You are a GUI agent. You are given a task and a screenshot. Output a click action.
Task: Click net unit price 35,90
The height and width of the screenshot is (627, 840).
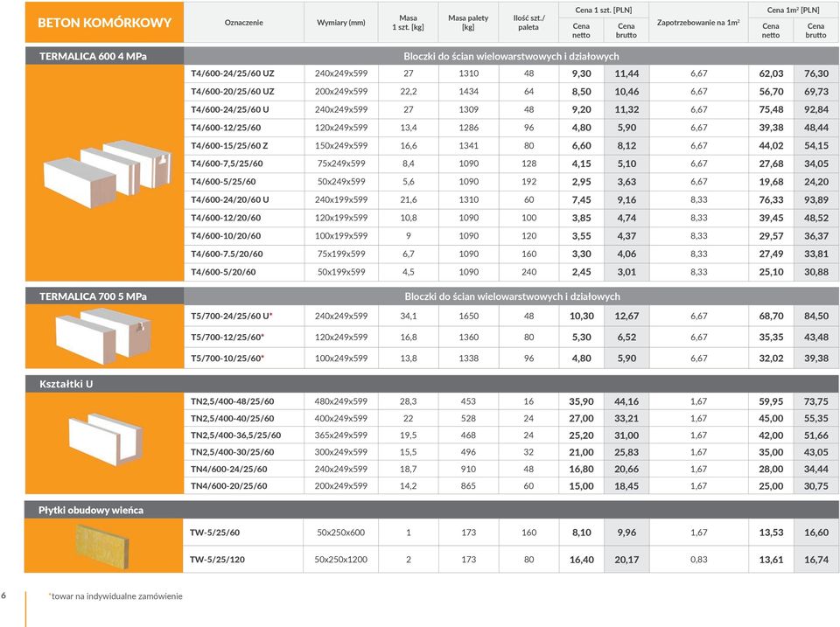[x=581, y=401]
